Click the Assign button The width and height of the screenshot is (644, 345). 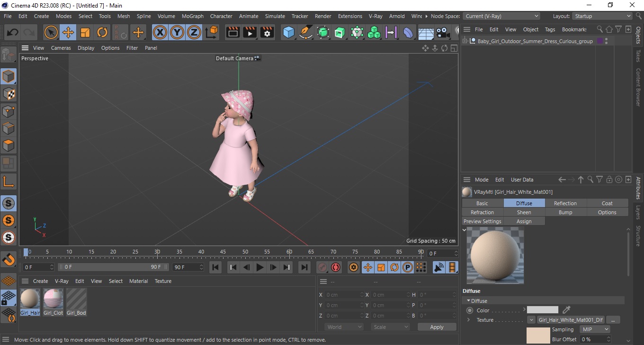[x=524, y=221]
